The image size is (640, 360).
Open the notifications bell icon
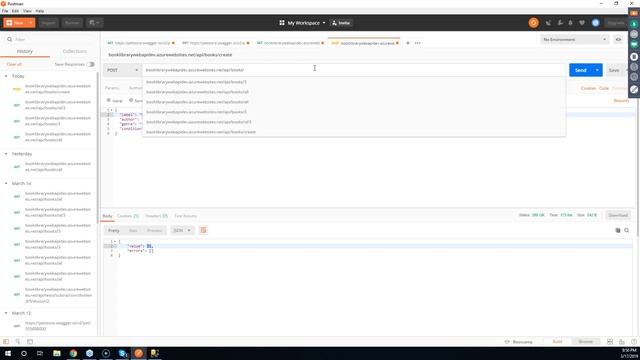pyautogui.click(x=571, y=23)
